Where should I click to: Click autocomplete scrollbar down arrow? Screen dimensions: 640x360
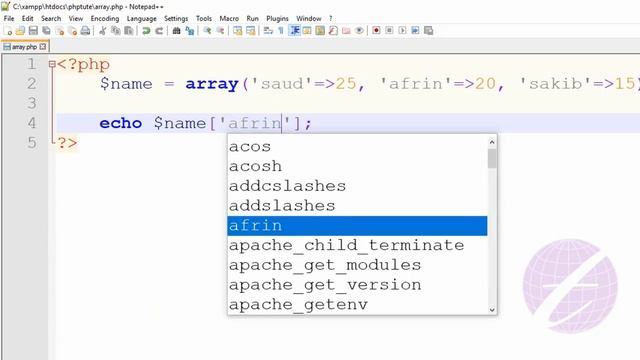click(492, 310)
